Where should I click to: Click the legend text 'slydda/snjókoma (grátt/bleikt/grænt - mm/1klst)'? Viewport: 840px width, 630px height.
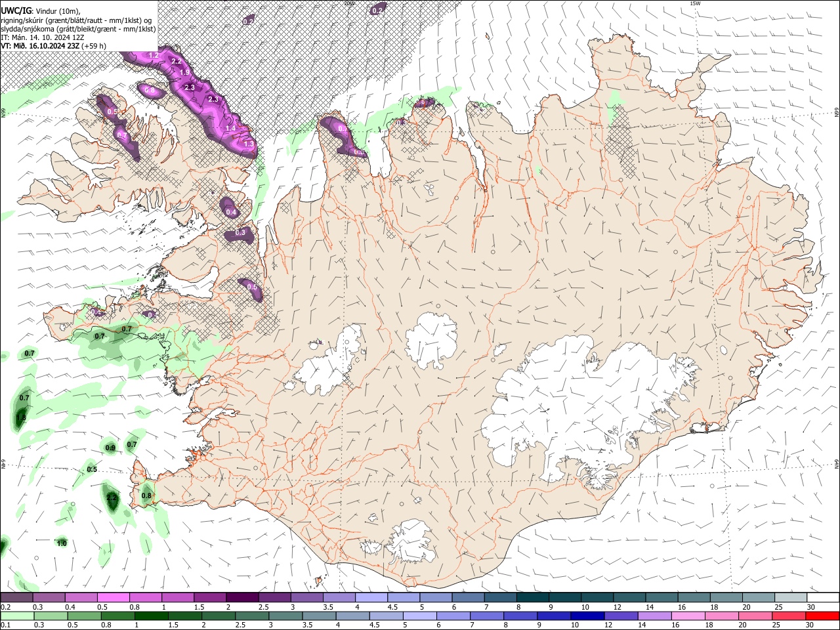(78, 29)
